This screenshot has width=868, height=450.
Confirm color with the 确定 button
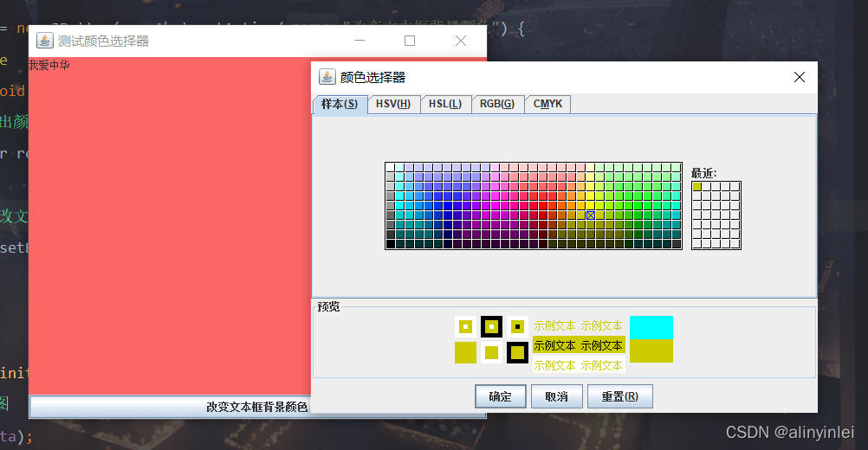[x=501, y=396]
